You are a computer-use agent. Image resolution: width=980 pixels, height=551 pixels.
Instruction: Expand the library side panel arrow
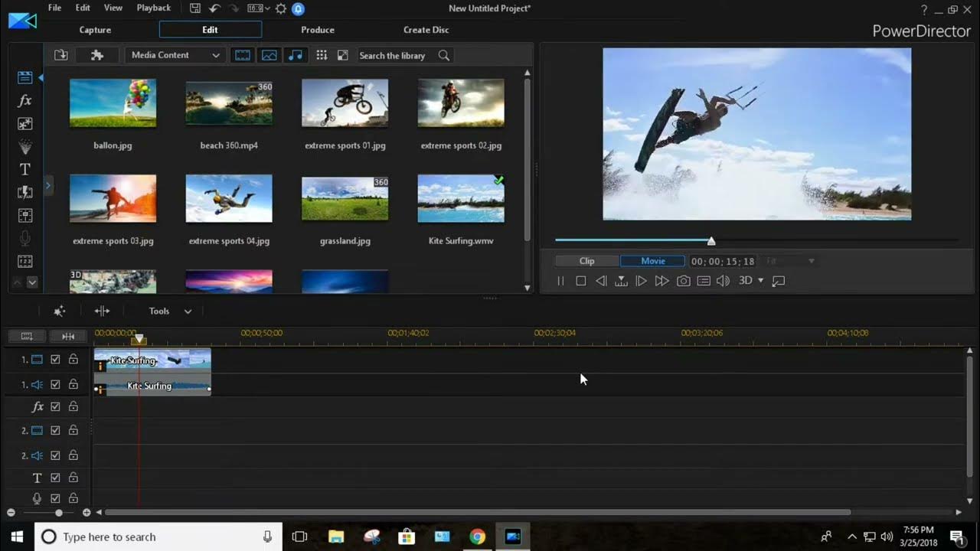(47, 184)
